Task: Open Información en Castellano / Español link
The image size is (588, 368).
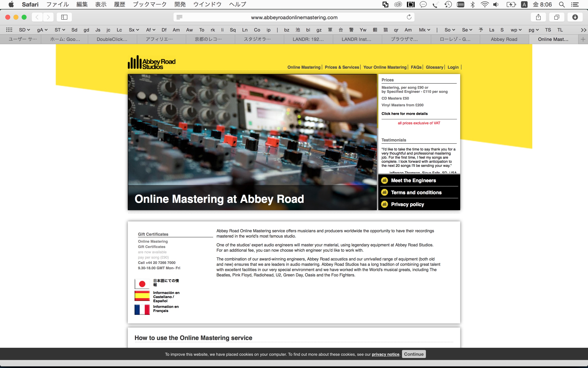Action: coord(166,297)
